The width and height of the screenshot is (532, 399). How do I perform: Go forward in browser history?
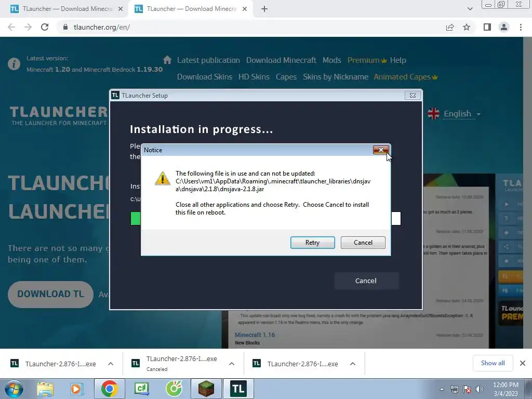point(28,27)
